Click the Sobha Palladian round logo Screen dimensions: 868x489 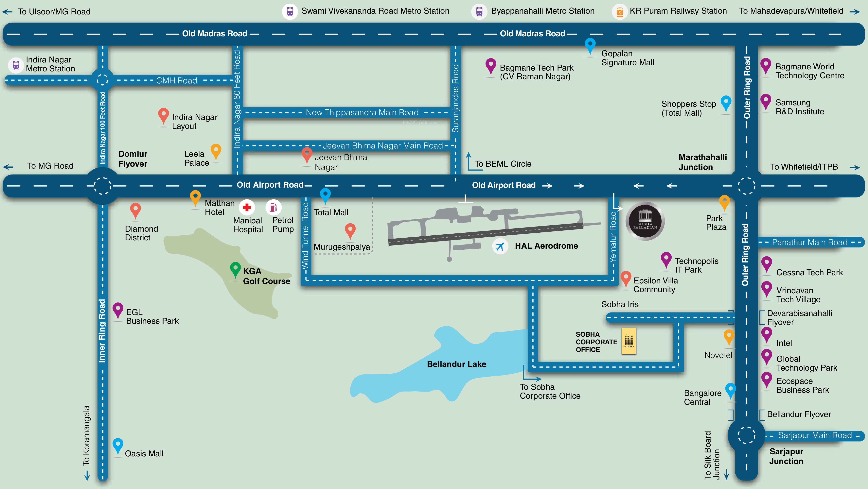tap(645, 221)
